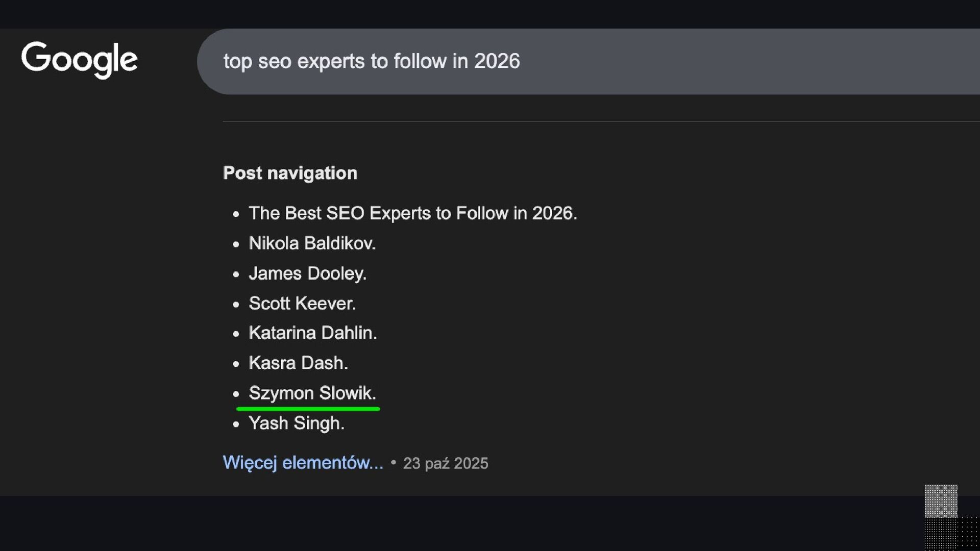Click the bullet point next to Yash Singh
The height and width of the screenshot is (551, 980).
236,424
